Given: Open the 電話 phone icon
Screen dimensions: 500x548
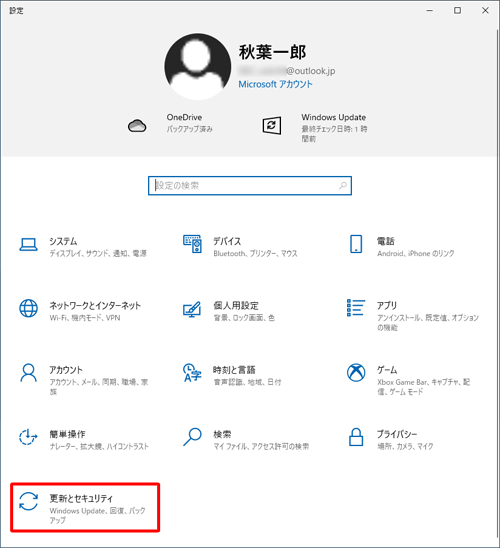Looking at the screenshot, I should (x=356, y=244).
